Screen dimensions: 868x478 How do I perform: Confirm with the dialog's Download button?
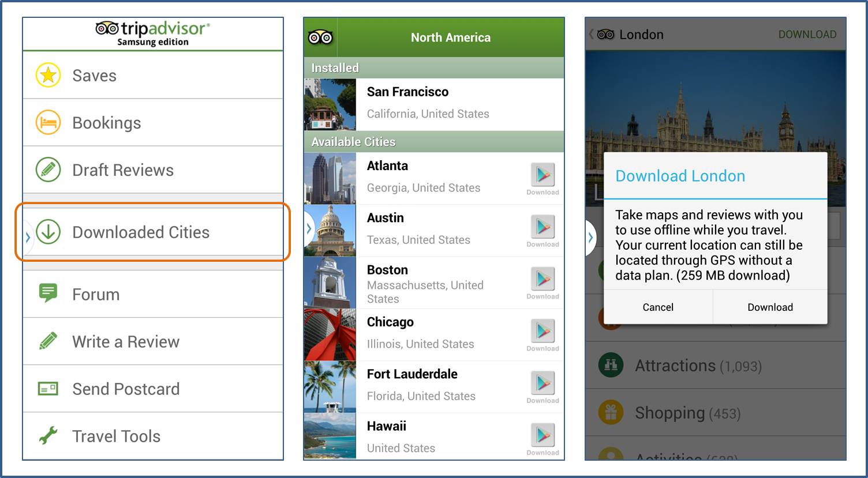coord(770,307)
